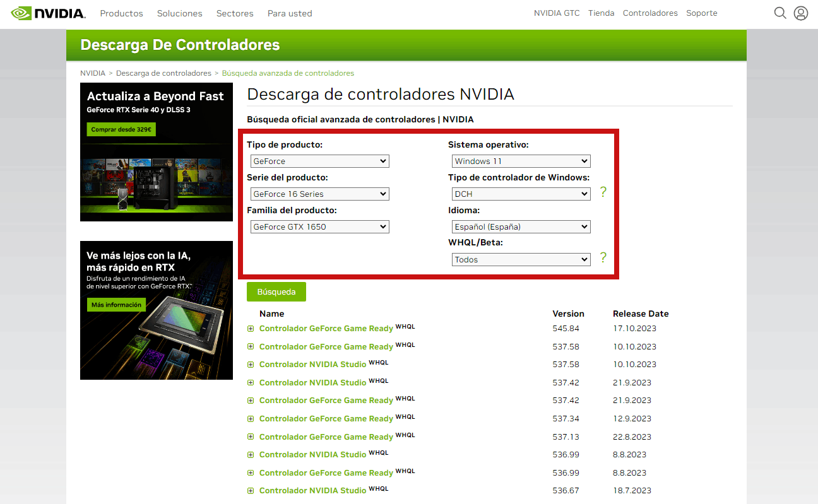Open Controladores in top navigation
The image size is (818, 504).
tap(650, 13)
